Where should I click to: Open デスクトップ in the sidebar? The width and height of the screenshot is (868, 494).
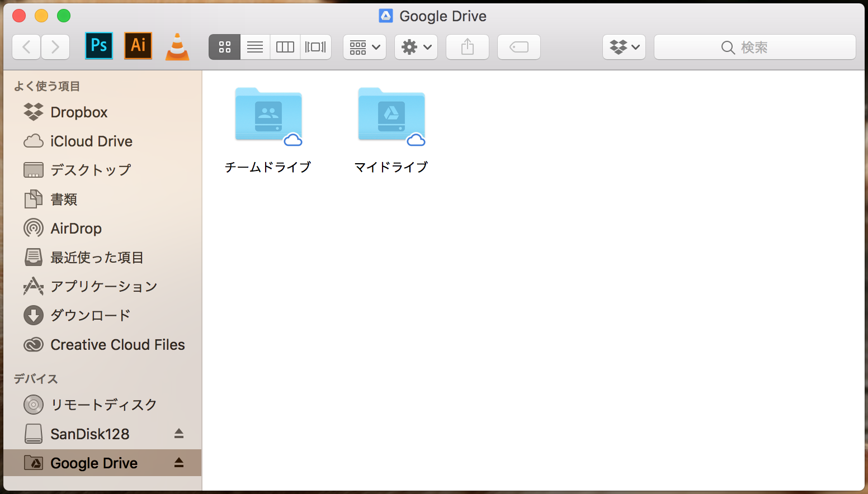click(102, 170)
